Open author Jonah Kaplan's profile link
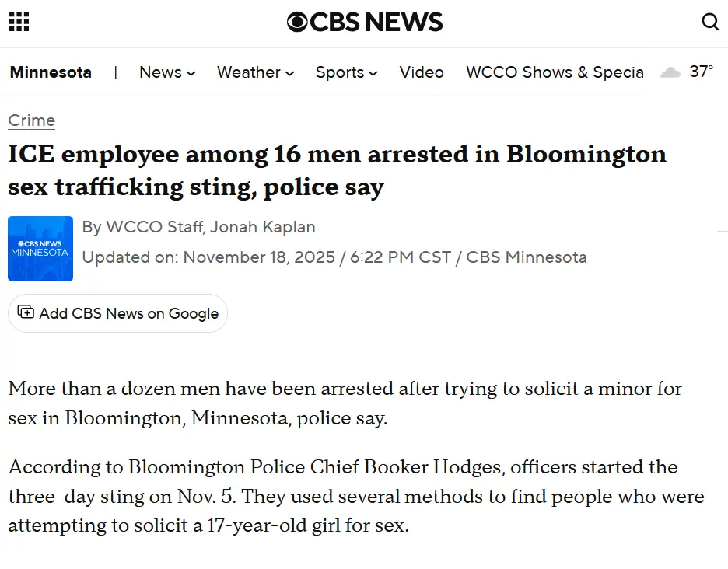Screen dimensions: 728x569 263,227
